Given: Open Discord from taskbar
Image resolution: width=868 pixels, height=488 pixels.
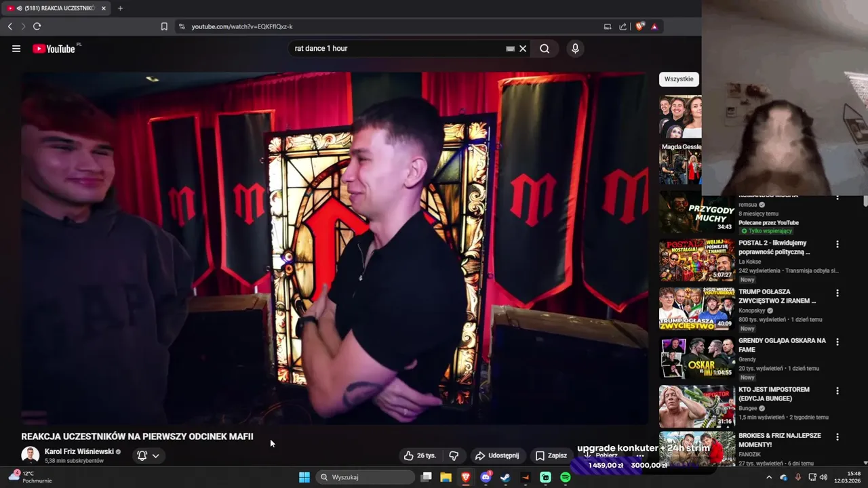Looking at the screenshot, I should click(x=486, y=477).
